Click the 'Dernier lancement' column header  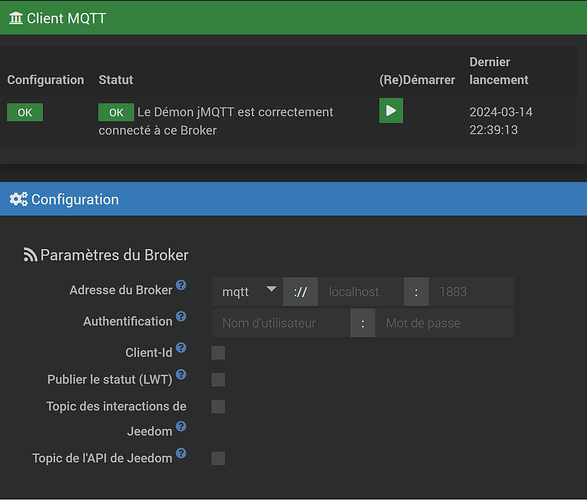click(499, 71)
